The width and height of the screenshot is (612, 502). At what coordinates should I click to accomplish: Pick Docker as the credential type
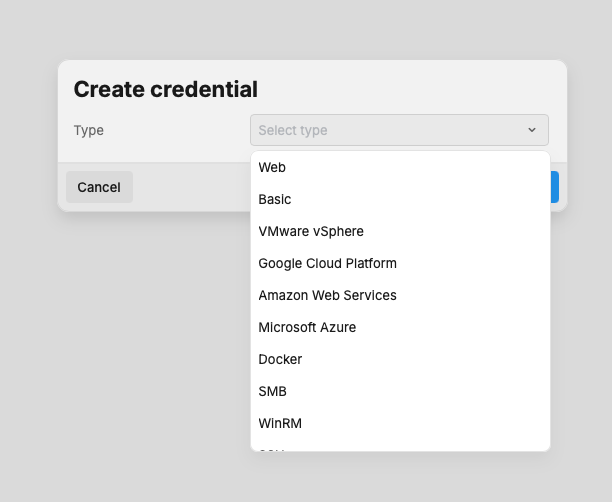[x=280, y=360]
